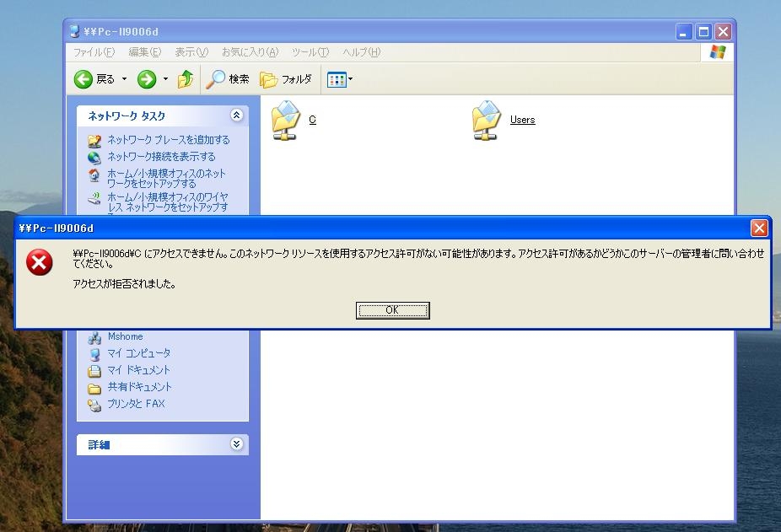Select the Users shared folder icon
The width and height of the screenshot is (781, 532).
(486, 120)
